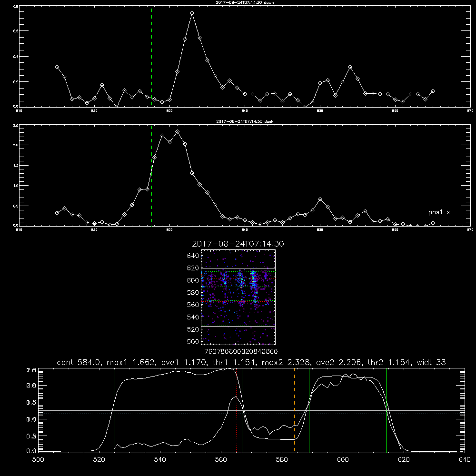Screen dimensions: 476x476
Task: Click the last diamond marker in dawn plot
Action: pyautogui.click(x=433, y=91)
